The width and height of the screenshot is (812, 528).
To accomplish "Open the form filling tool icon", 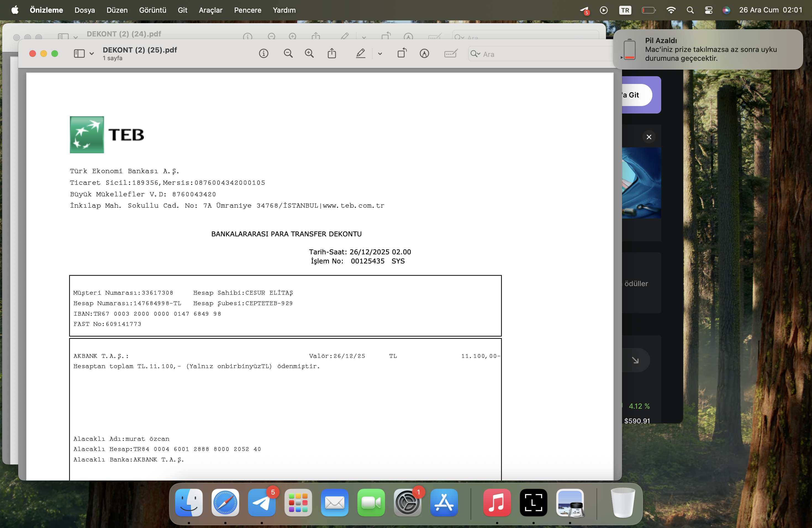I will [x=451, y=54].
